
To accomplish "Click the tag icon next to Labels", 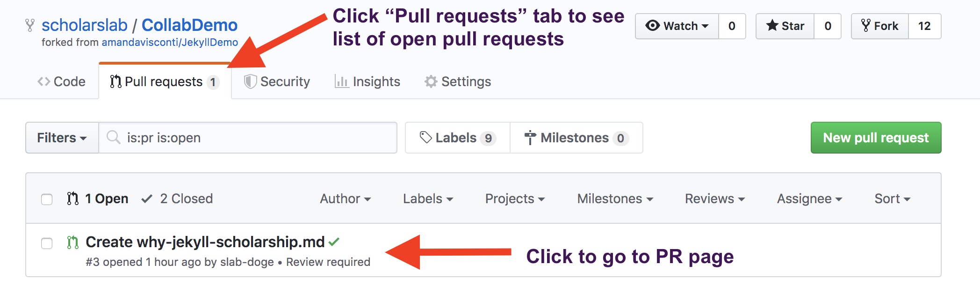I will point(425,138).
